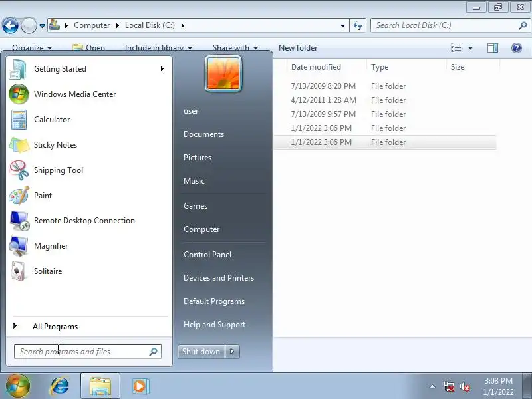Open Pictures library link
This screenshot has width=532, height=399.
(198, 158)
